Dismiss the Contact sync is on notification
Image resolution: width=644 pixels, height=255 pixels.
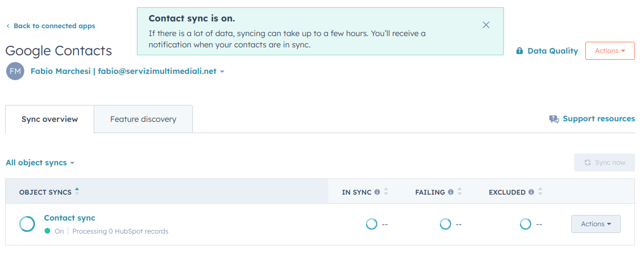(x=486, y=25)
